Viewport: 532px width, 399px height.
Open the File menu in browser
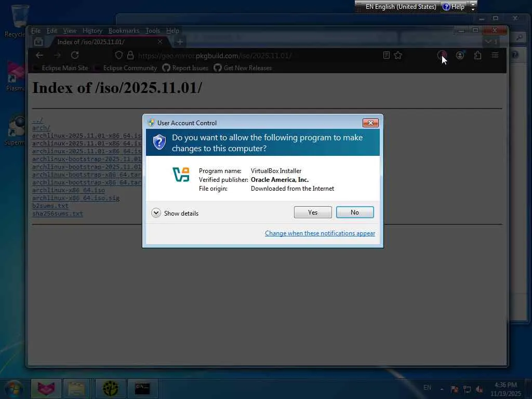pyautogui.click(x=36, y=31)
